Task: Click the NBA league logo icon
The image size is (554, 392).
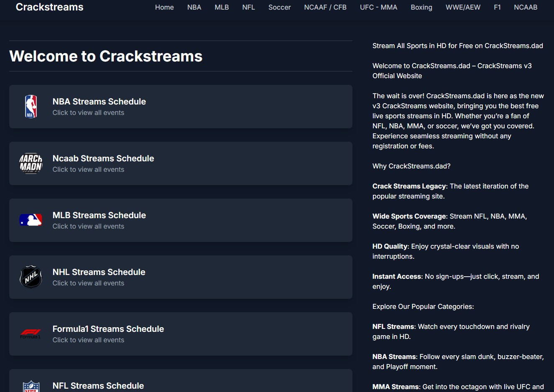Action: coord(31,107)
